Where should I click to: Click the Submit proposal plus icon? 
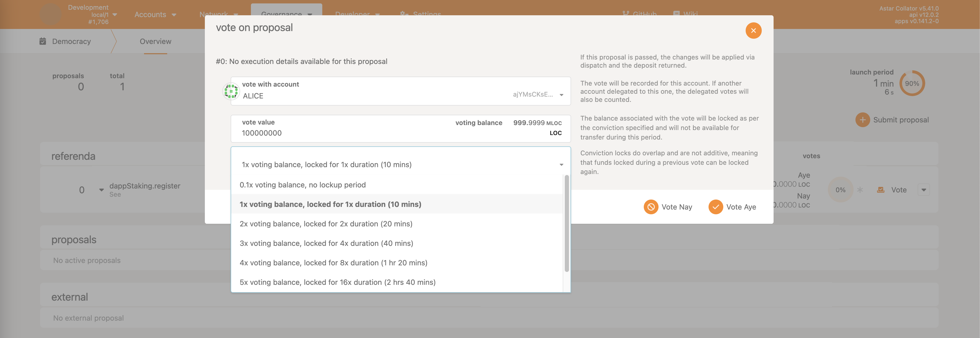point(863,120)
